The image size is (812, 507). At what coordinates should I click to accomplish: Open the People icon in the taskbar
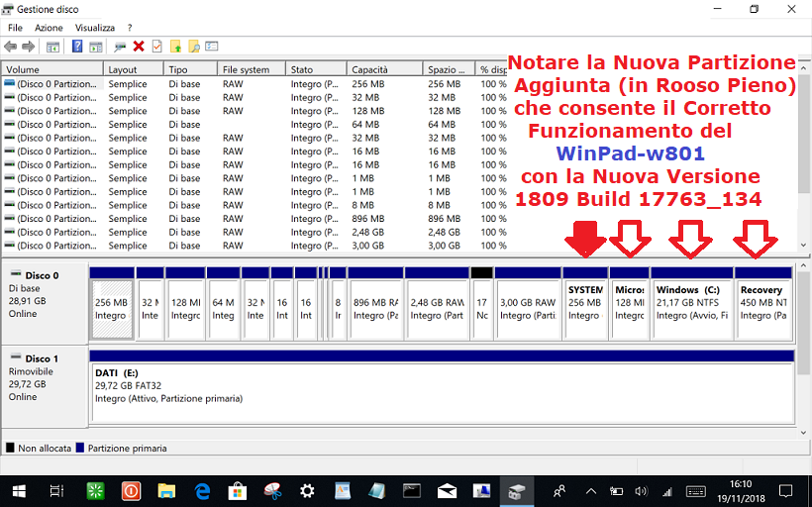[x=559, y=491]
